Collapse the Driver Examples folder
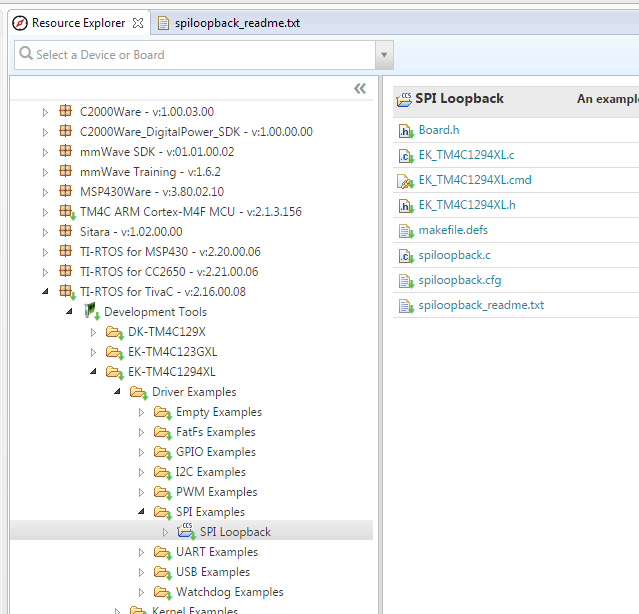This screenshot has height=614, width=639. [117, 391]
